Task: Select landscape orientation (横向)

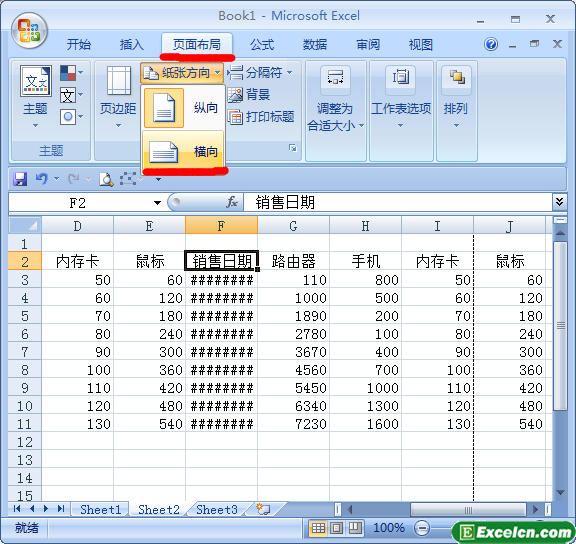Action: point(183,151)
